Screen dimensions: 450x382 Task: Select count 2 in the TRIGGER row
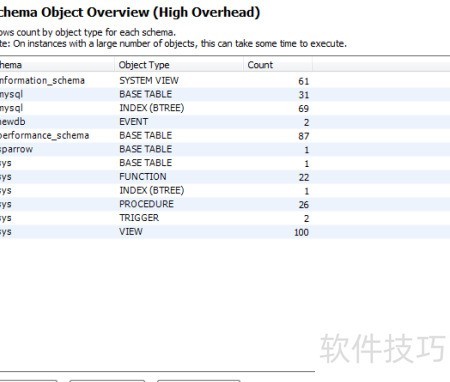click(x=306, y=218)
